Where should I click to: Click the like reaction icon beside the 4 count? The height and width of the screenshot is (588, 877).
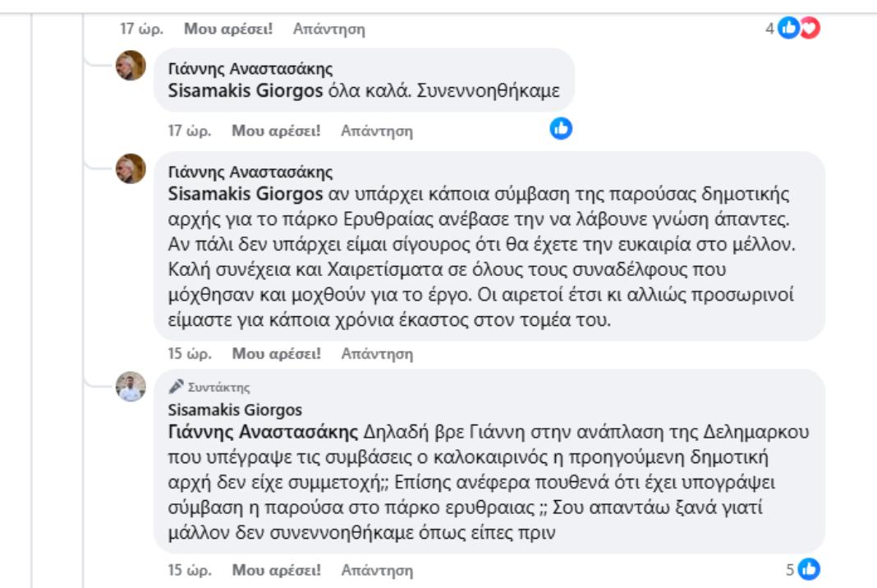click(x=788, y=27)
